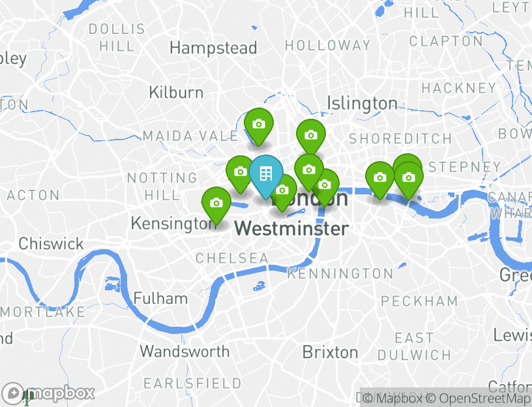Click the Brixton place label
Viewport: 532px width, 407px height.
(330, 352)
